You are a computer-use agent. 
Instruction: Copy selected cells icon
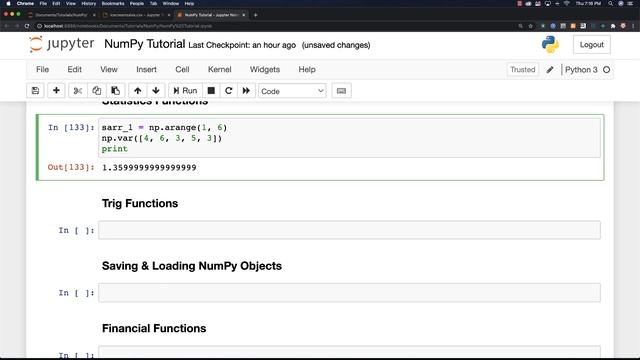coord(96,91)
